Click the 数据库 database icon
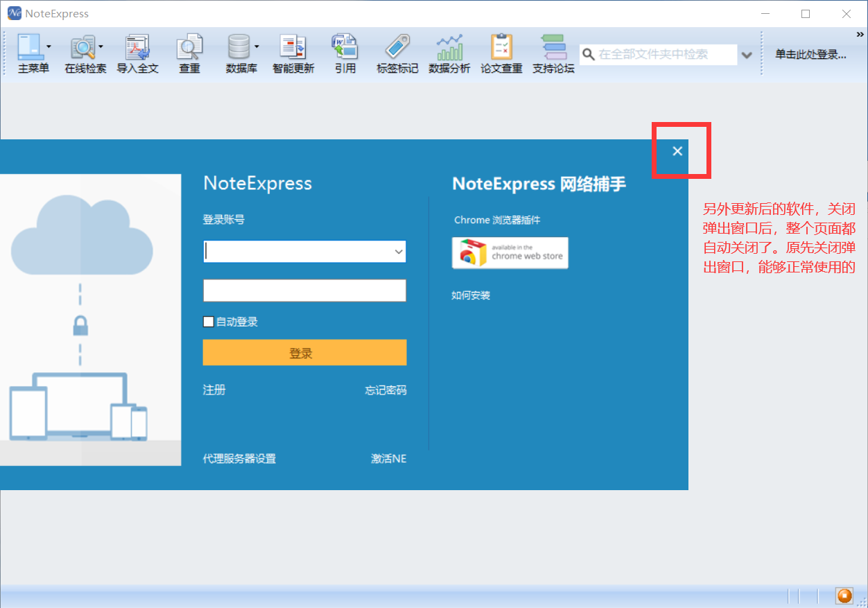 (238, 46)
